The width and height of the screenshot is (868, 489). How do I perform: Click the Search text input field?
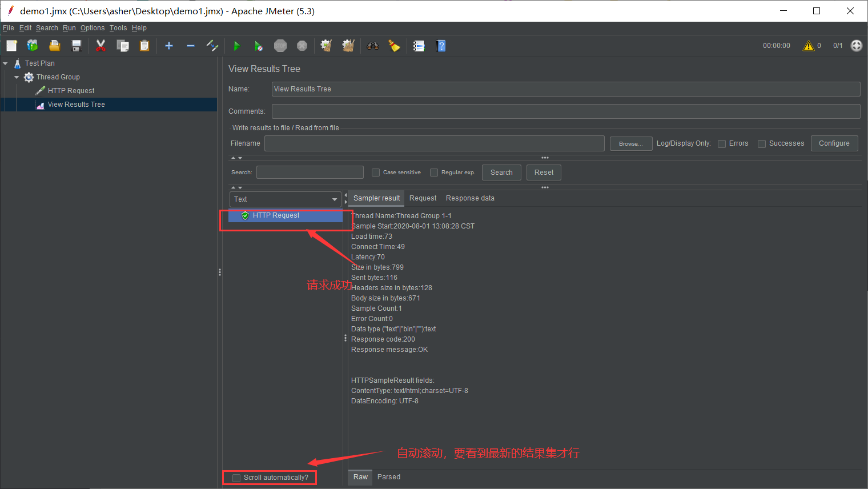tap(310, 173)
